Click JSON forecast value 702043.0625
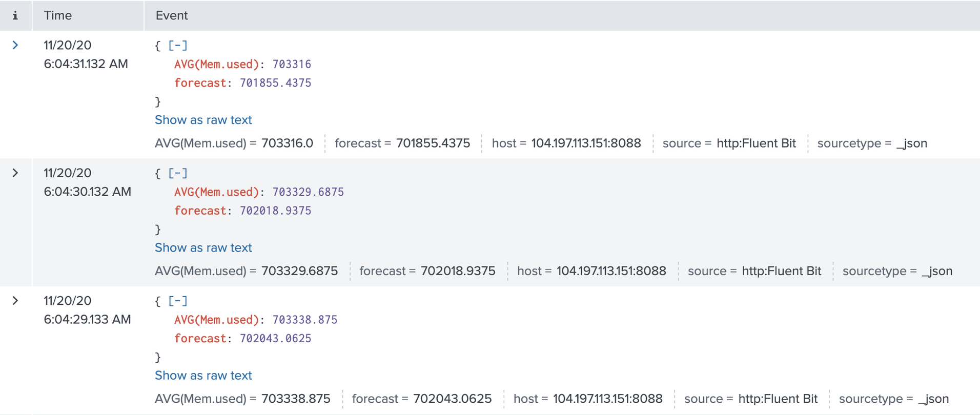This screenshot has width=980, height=415. click(276, 339)
